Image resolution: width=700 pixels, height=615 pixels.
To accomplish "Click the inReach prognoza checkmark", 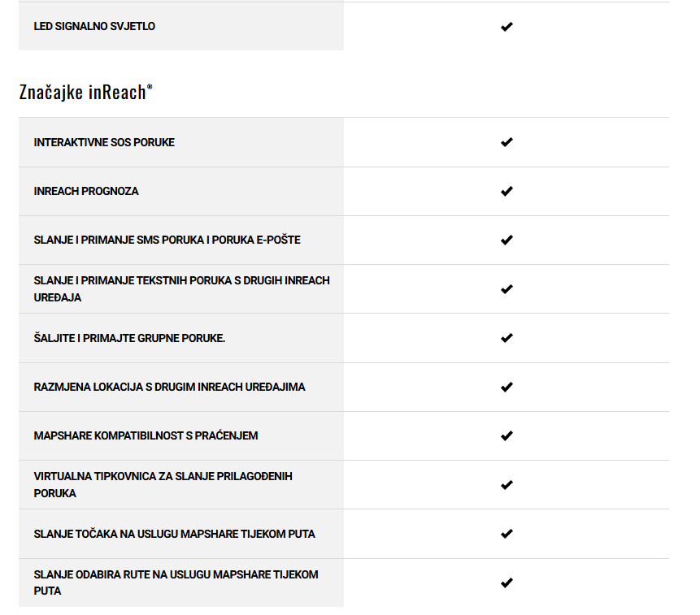I will pos(507,192).
